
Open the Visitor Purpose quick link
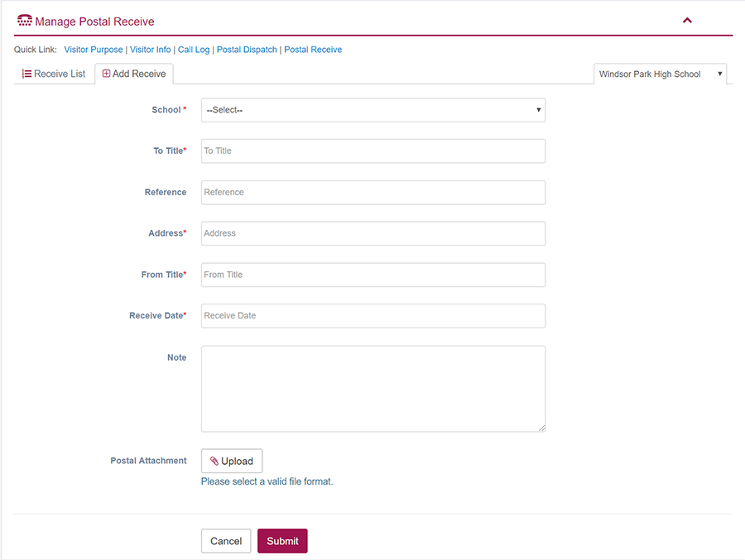click(x=93, y=50)
